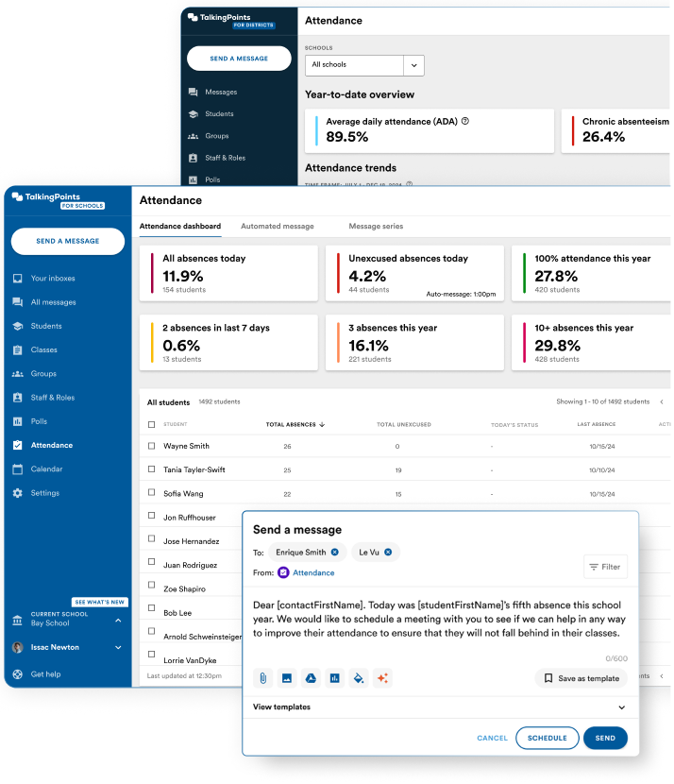Screen dimensions: 674x784
Task: Click the AI sparkle icon in composer
Action: coord(381,678)
